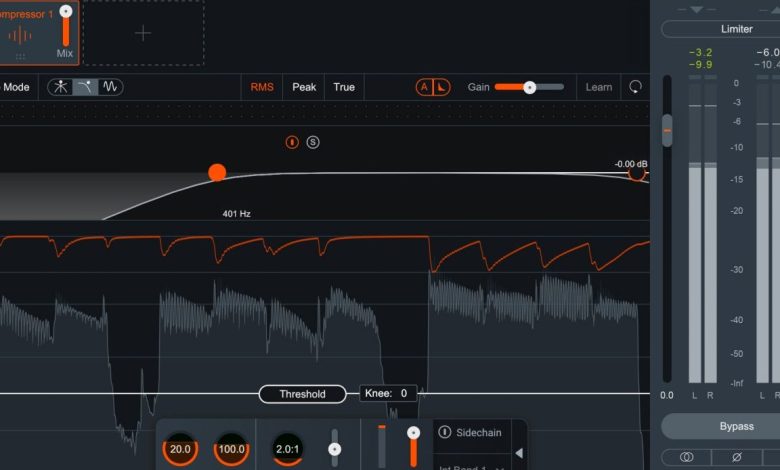
Task: Click the 100.0 release knob
Action: [231, 449]
